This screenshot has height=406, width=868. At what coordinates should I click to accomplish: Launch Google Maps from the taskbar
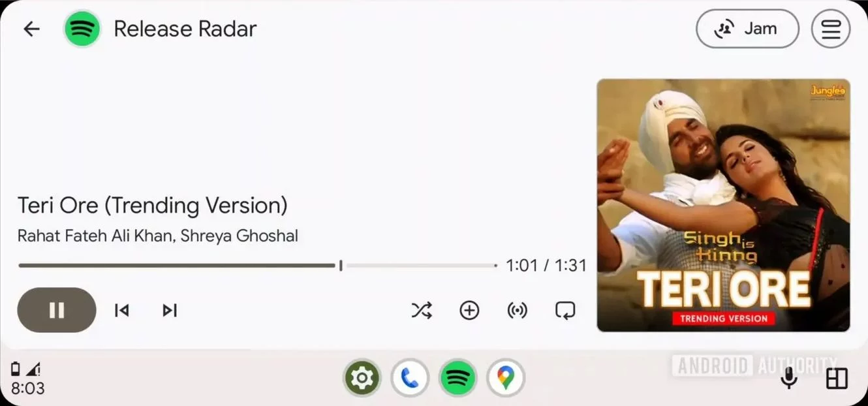pos(506,378)
